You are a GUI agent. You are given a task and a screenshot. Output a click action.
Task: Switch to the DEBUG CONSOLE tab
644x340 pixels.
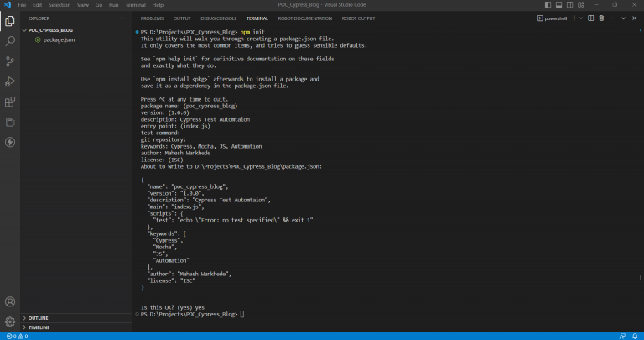click(219, 18)
